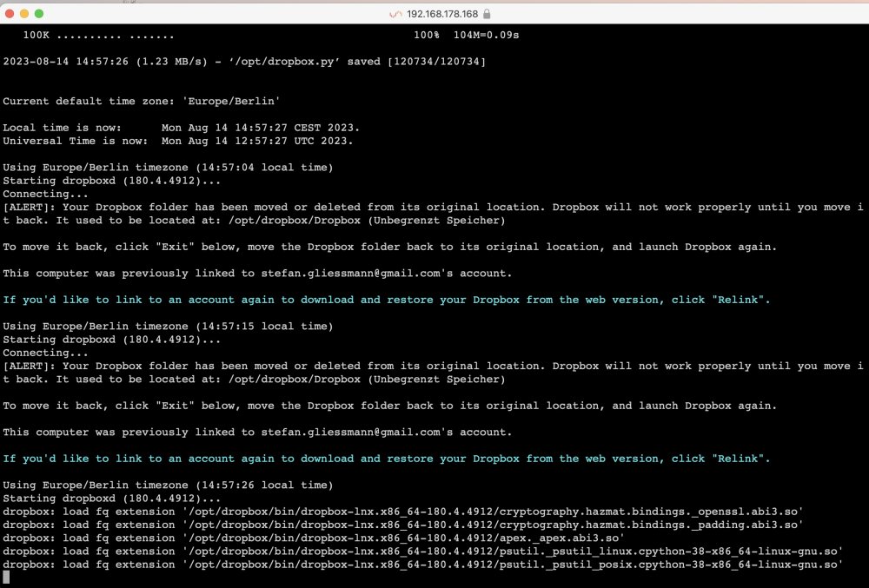Click the yellow minimize window button
Image resolution: width=869 pixels, height=588 pixels.
23,13
